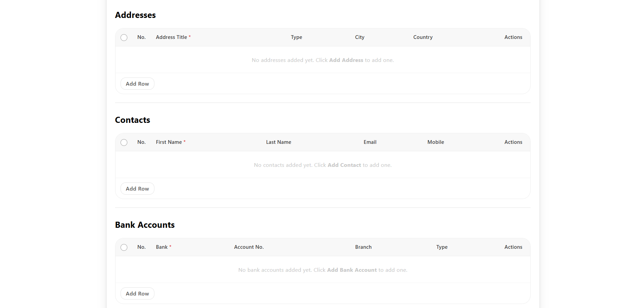Image resolution: width=644 pixels, height=308 pixels.
Task: Click the Type column header in the Addresses table
Action: click(297, 37)
